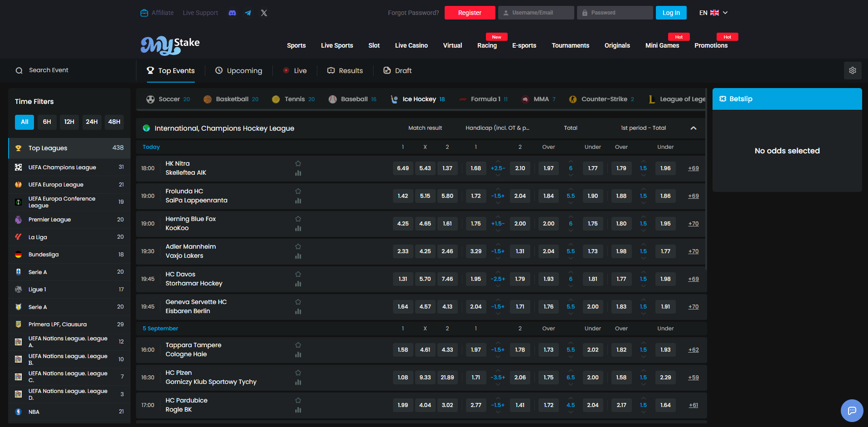Expand +69 markets for HK Nitra match
This screenshot has height=427, width=868.
point(693,168)
